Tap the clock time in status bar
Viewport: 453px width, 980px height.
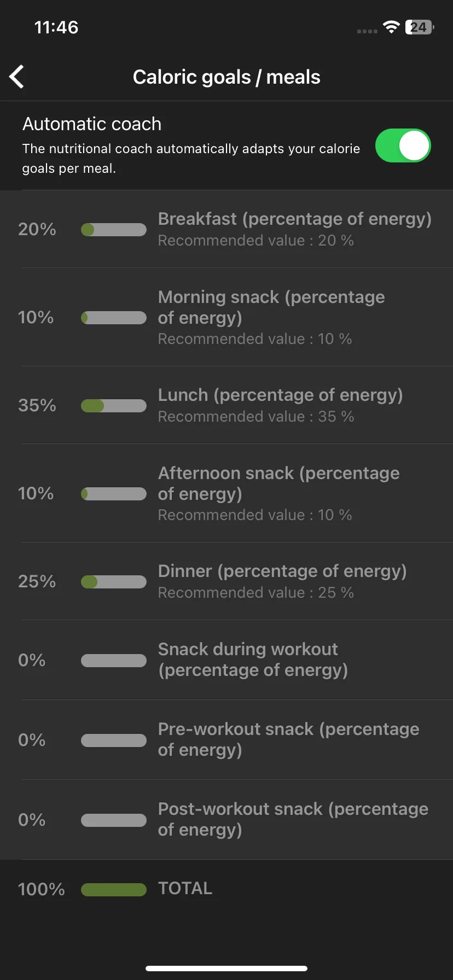pos(56,27)
